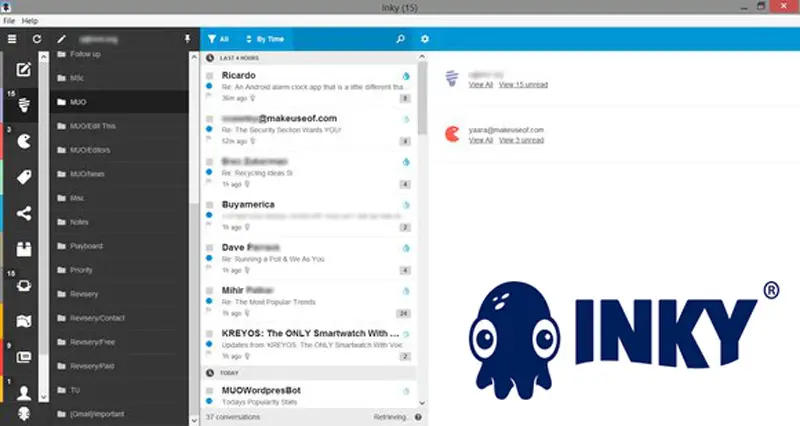Click the help question mark beside Retrieving

(418, 417)
